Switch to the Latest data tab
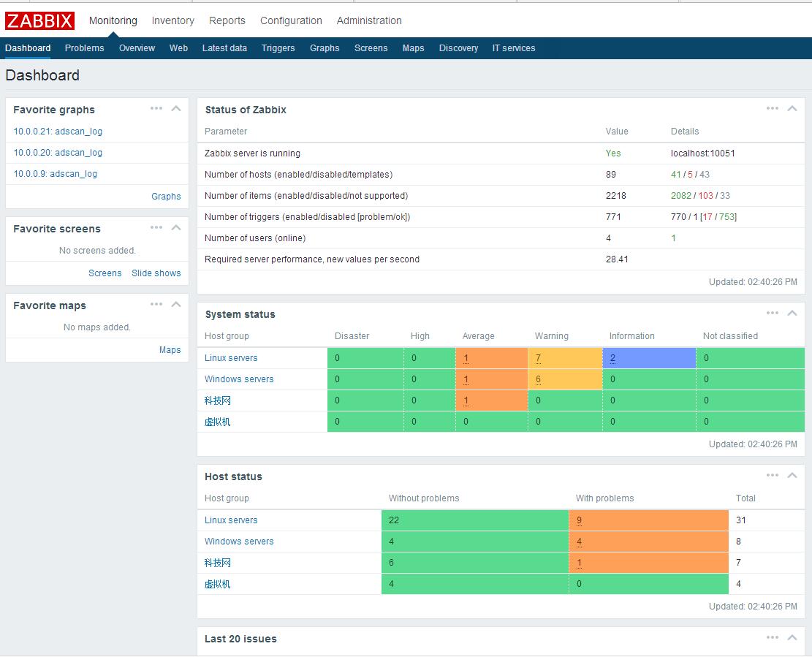Viewport: 812px width, 657px height. pos(224,48)
